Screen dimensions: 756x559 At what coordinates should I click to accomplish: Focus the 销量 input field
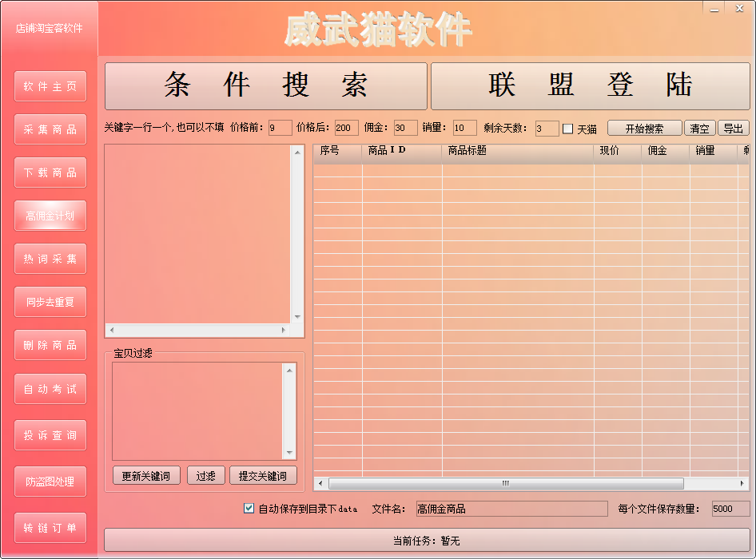coord(465,128)
